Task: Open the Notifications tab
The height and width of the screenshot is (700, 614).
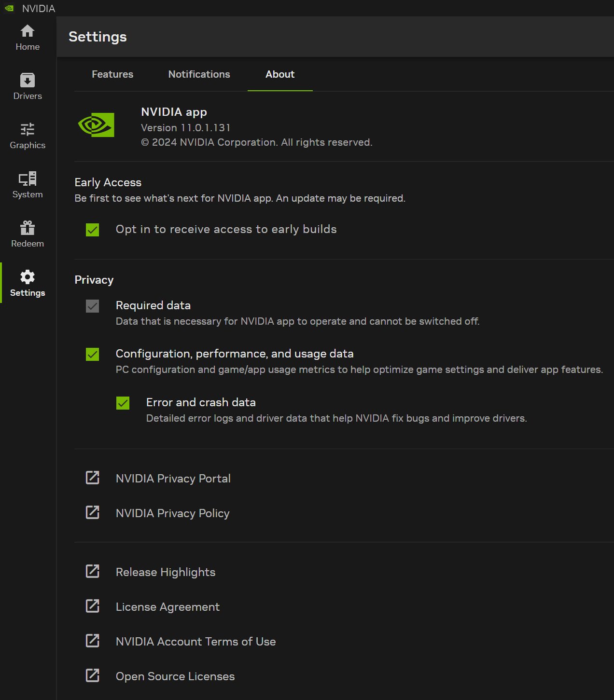Action: coord(199,74)
